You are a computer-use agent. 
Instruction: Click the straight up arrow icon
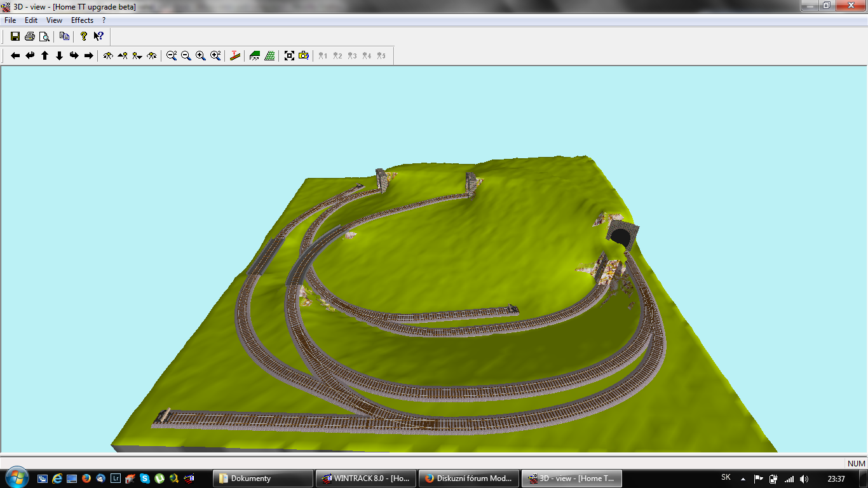(44, 56)
